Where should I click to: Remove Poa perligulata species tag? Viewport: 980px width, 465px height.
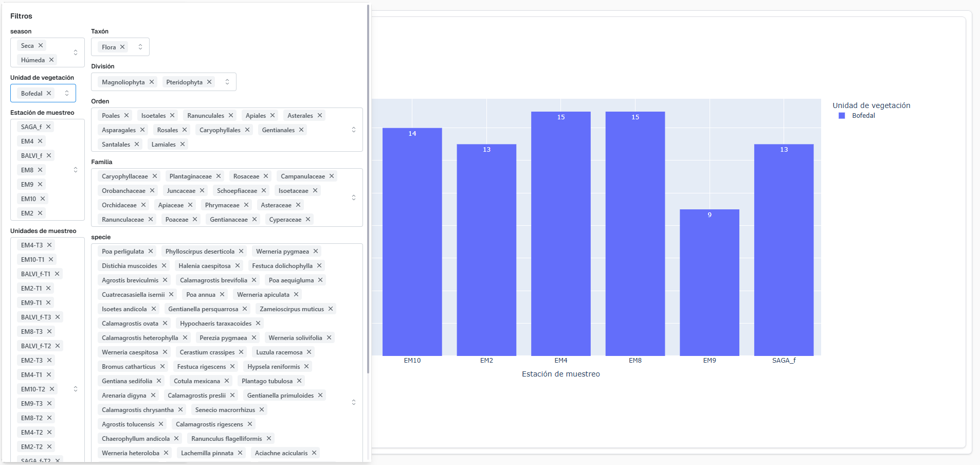tap(151, 252)
